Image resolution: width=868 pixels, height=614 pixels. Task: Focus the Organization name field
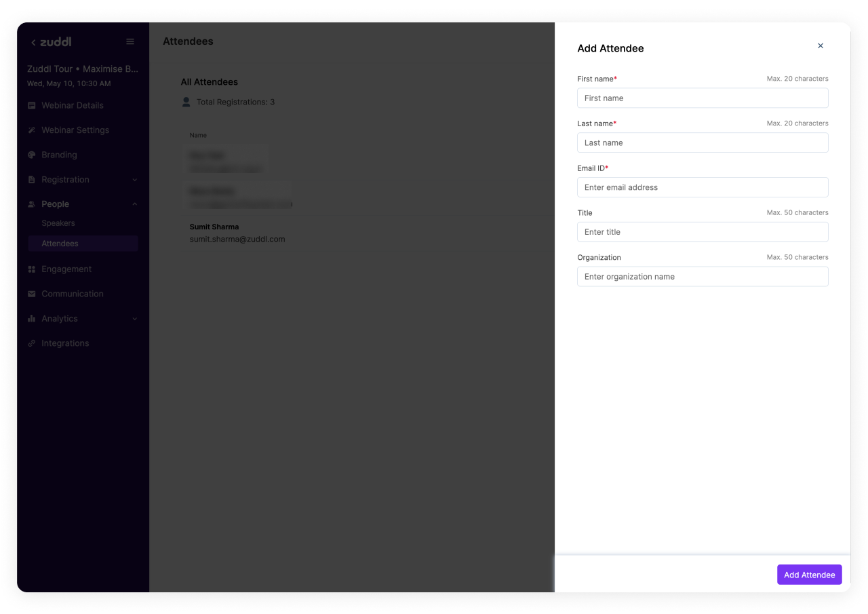(703, 277)
